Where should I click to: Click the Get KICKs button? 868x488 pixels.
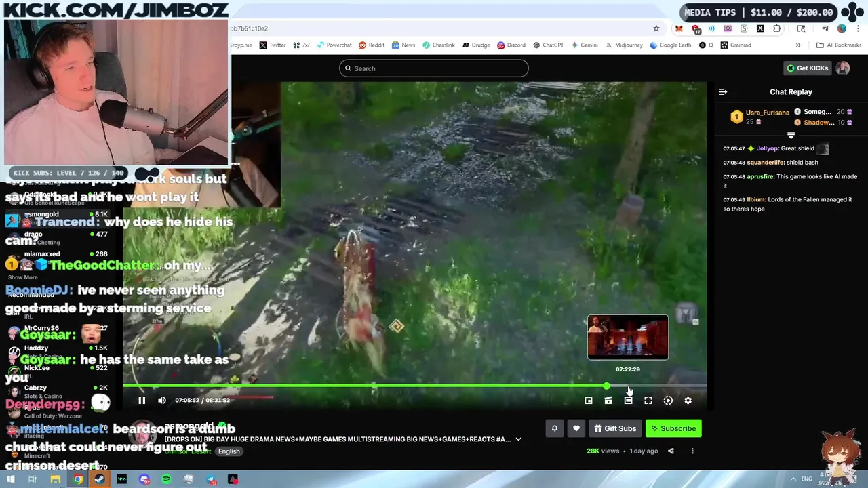(807, 68)
